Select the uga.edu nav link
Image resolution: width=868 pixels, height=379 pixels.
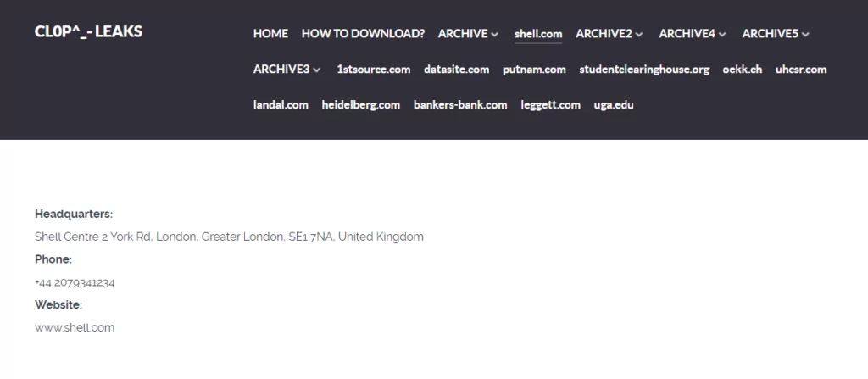click(x=614, y=105)
